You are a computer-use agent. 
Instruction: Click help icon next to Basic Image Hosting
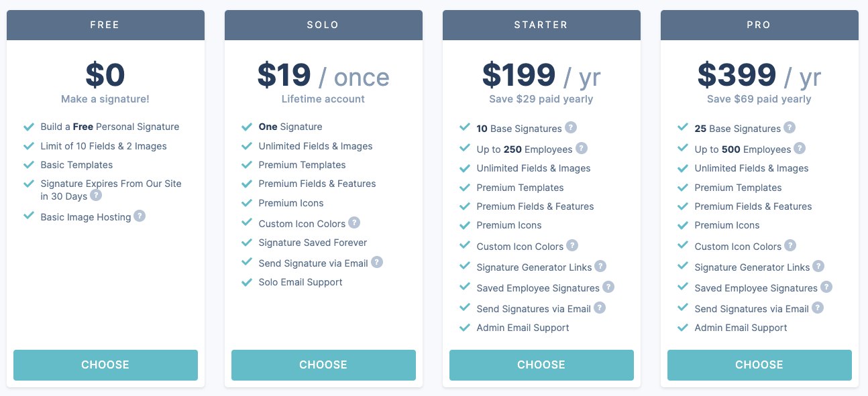coord(140,216)
